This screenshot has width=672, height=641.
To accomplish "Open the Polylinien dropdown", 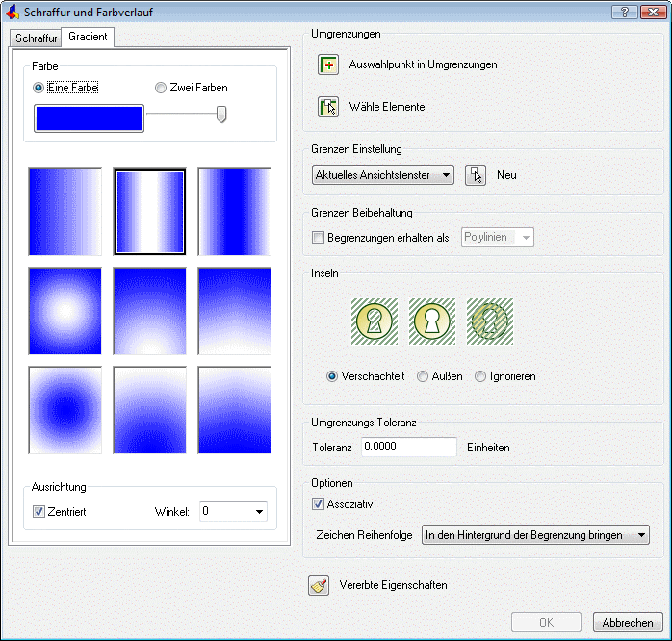I will click(497, 238).
